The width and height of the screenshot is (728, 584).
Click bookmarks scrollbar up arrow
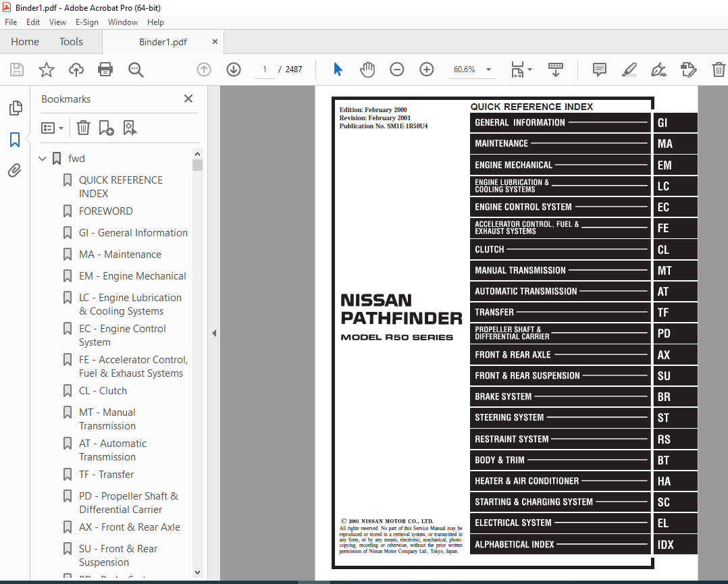pos(197,154)
